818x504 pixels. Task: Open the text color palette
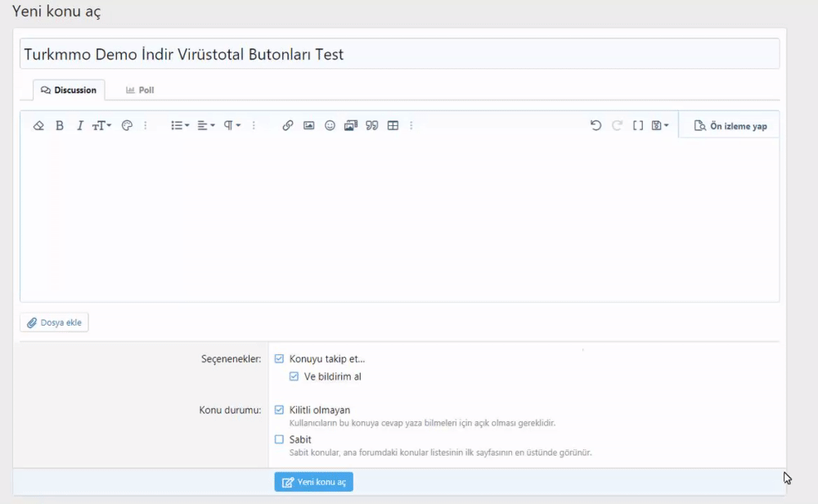click(127, 126)
